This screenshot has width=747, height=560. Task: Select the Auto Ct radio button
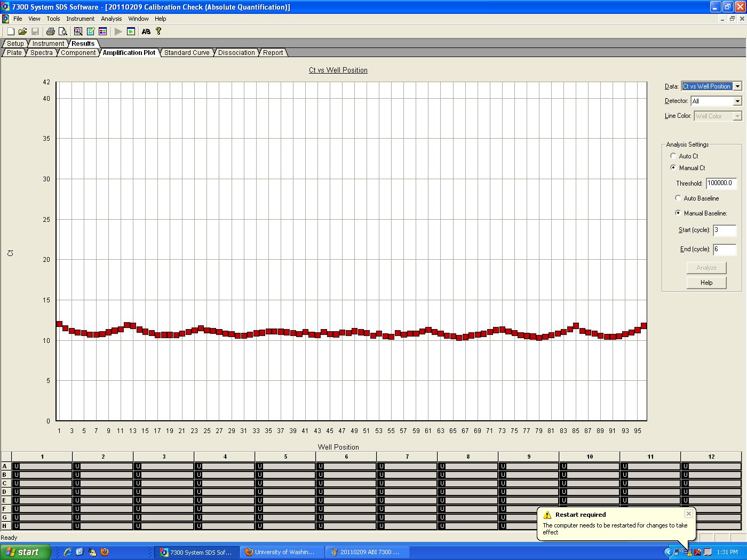[673, 156]
